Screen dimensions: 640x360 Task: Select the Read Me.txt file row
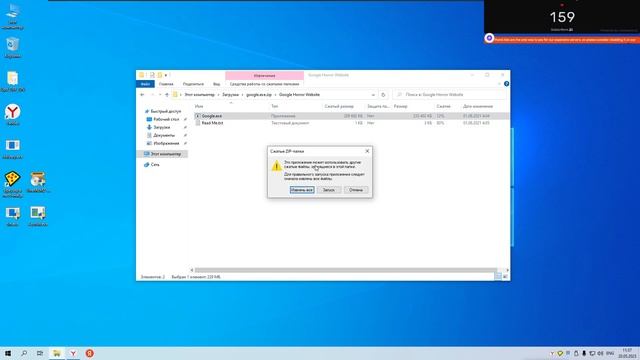point(351,123)
